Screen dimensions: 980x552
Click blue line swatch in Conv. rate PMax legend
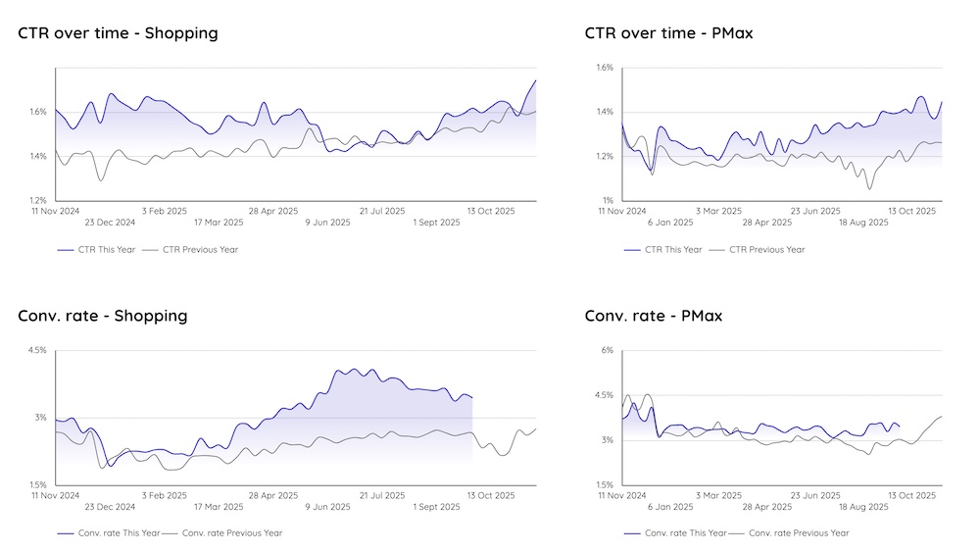(632, 533)
